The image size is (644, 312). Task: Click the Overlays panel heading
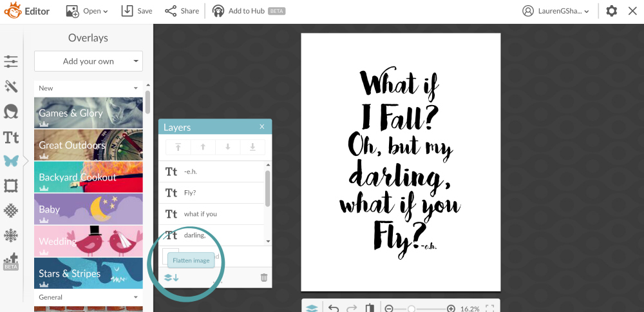tap(88, 38)
